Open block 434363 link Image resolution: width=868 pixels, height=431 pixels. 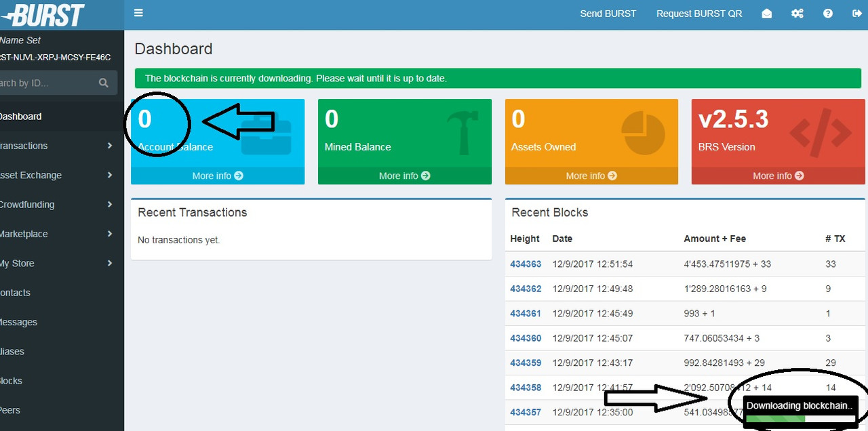[x=526, y=264]
